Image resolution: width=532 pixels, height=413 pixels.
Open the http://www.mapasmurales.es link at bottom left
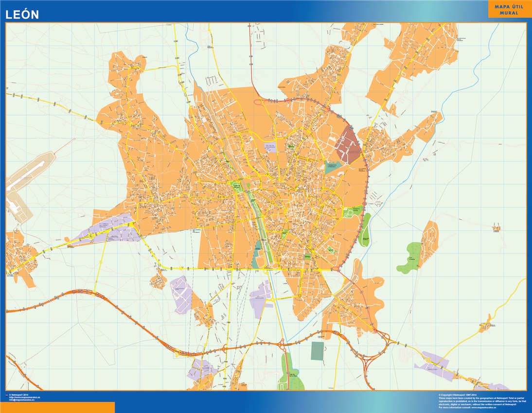coord(24,397)
